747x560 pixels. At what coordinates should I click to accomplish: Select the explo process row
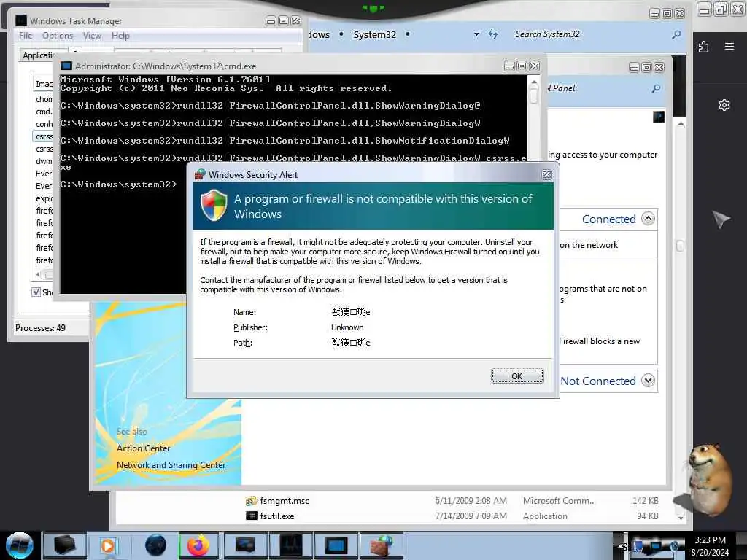coord(44,198)
